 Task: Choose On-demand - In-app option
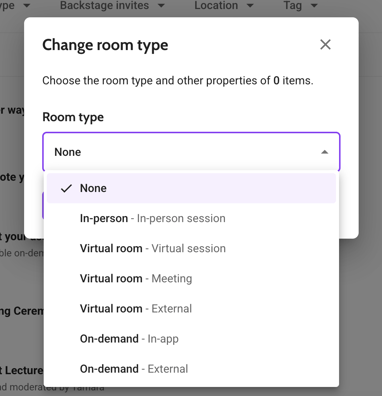pyautogui.click(x=191, y=339)
